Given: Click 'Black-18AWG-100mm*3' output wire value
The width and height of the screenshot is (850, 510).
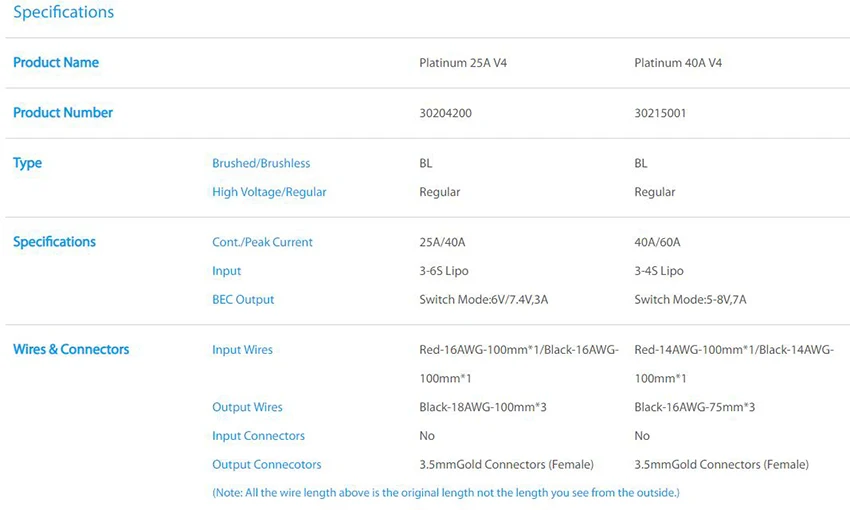Looking at the screenshot, I should [x=483, y=407].
